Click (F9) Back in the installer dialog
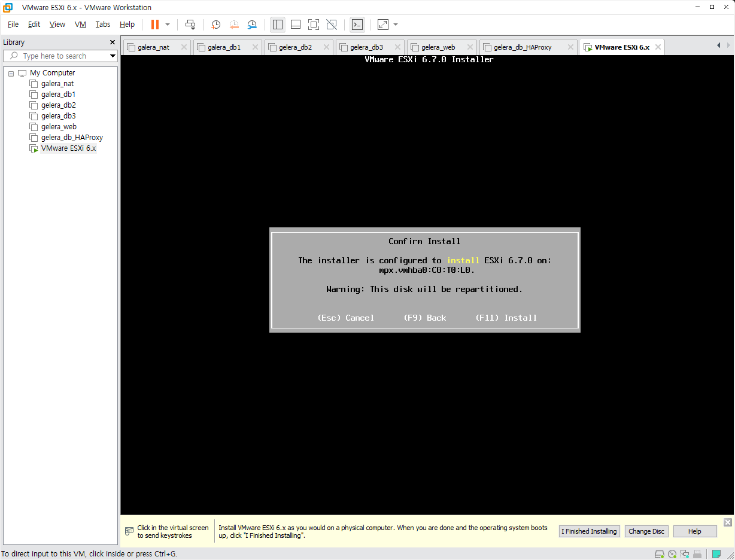 [x=424, y=318]
